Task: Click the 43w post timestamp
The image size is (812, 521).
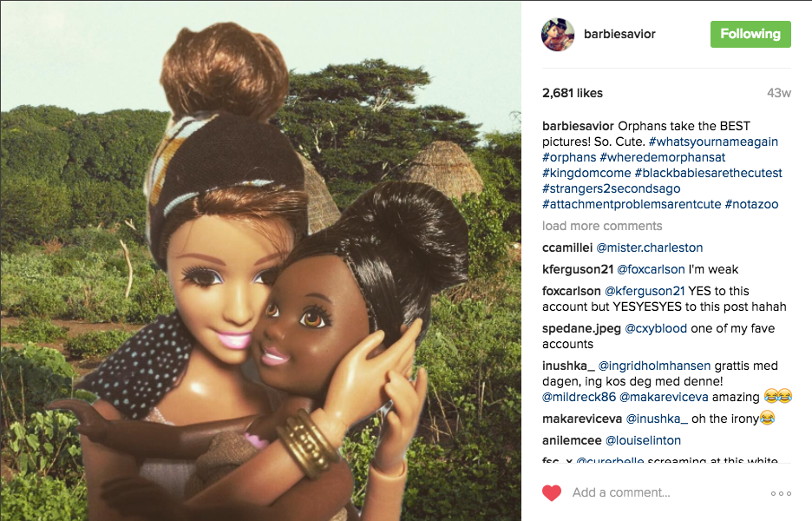Action: (779, 93)
